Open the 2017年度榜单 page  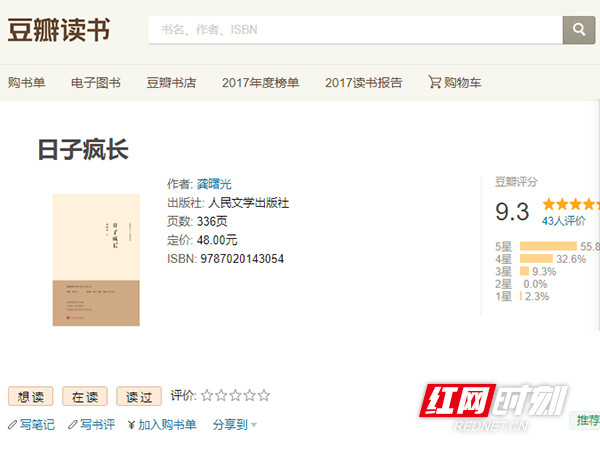[x=261, y=83]
